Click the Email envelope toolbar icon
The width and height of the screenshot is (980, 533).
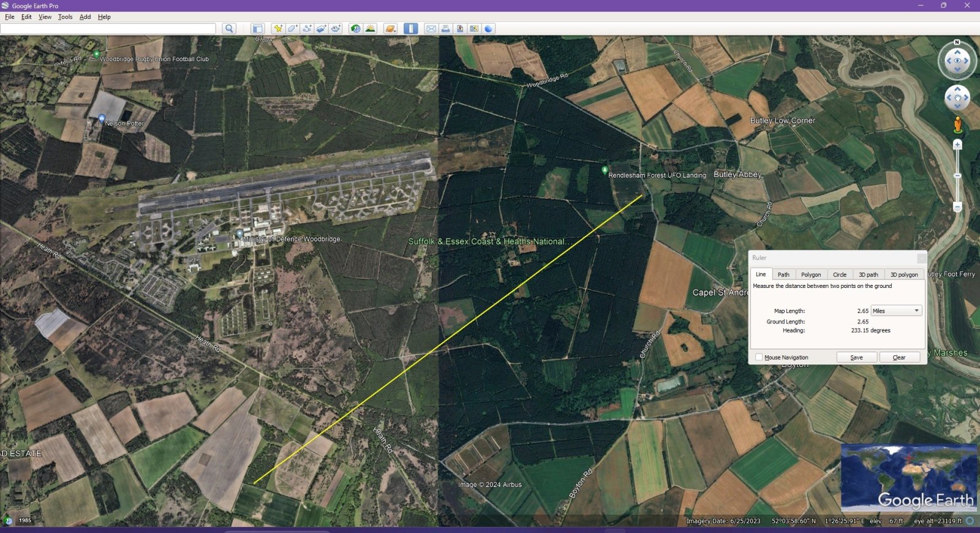pyautogui.click(x=431, y=29)
